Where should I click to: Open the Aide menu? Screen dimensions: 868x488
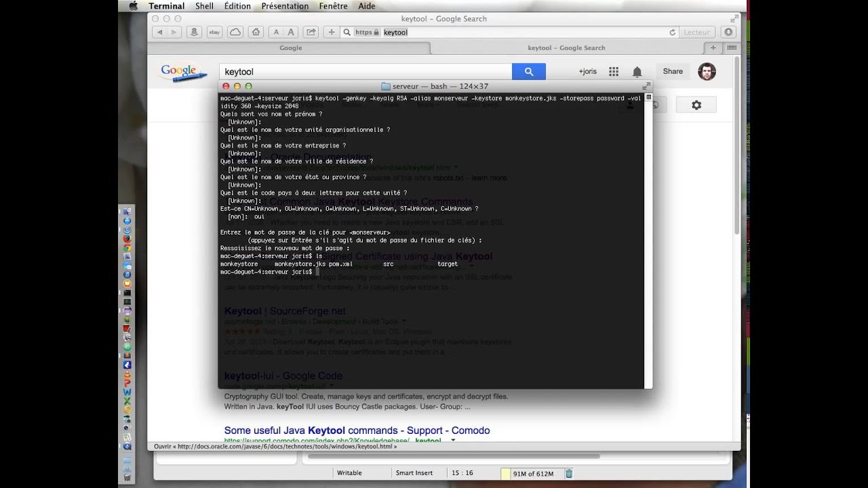pyautogui.click(x=366, y=6)
